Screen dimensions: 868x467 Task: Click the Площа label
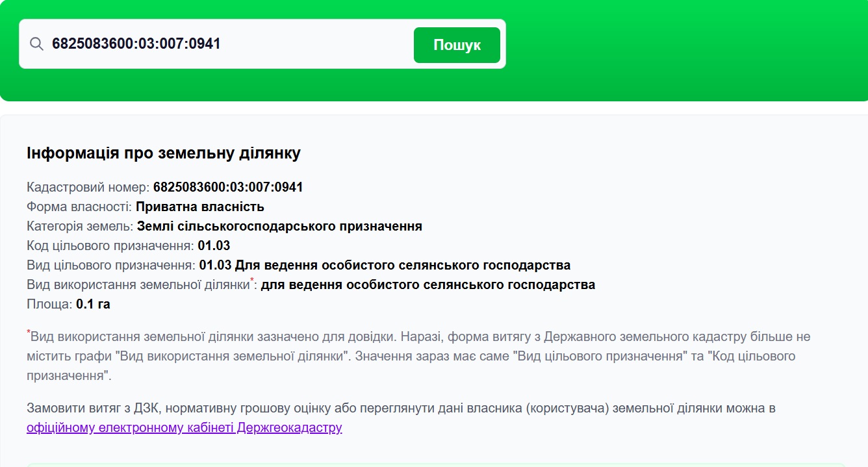[x=49, y=305]
